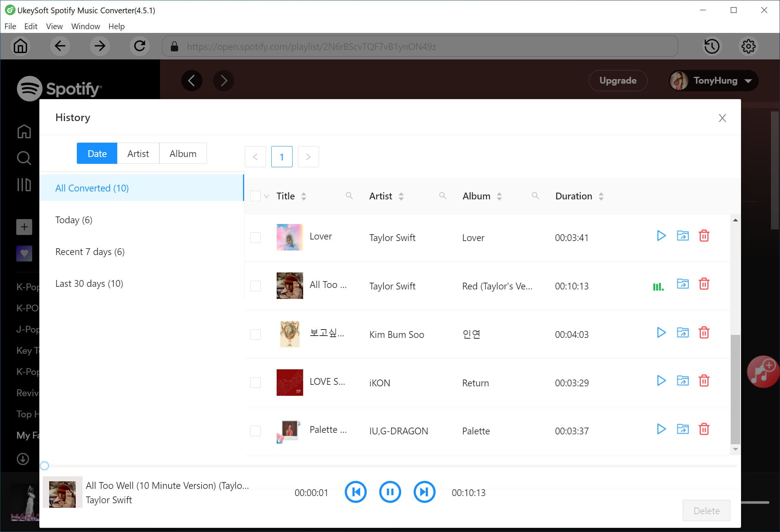The height and width of the screenshot is (532, 780).
Task: Click the play icon for LOVE S...
Action: click(x=660, y=381)
